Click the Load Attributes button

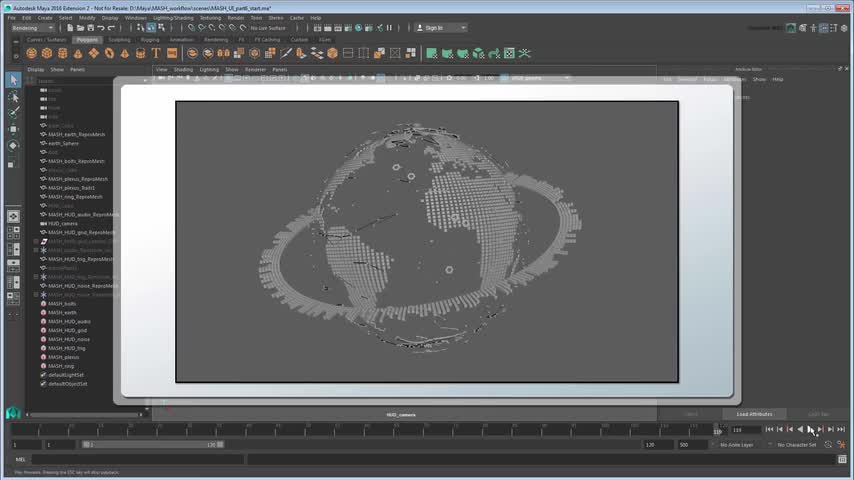point(754,414)
